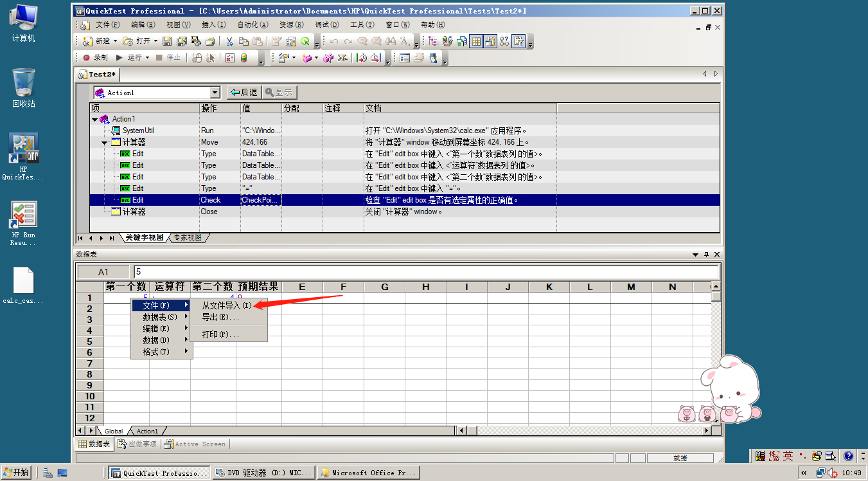Open the 自动化(A) menu
868x481 pixels.
pyautogui.click(x=252, y=24)
